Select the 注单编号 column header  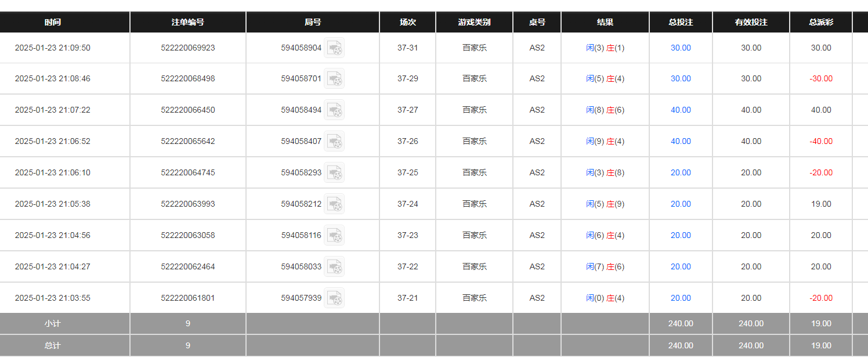(187, 23)
